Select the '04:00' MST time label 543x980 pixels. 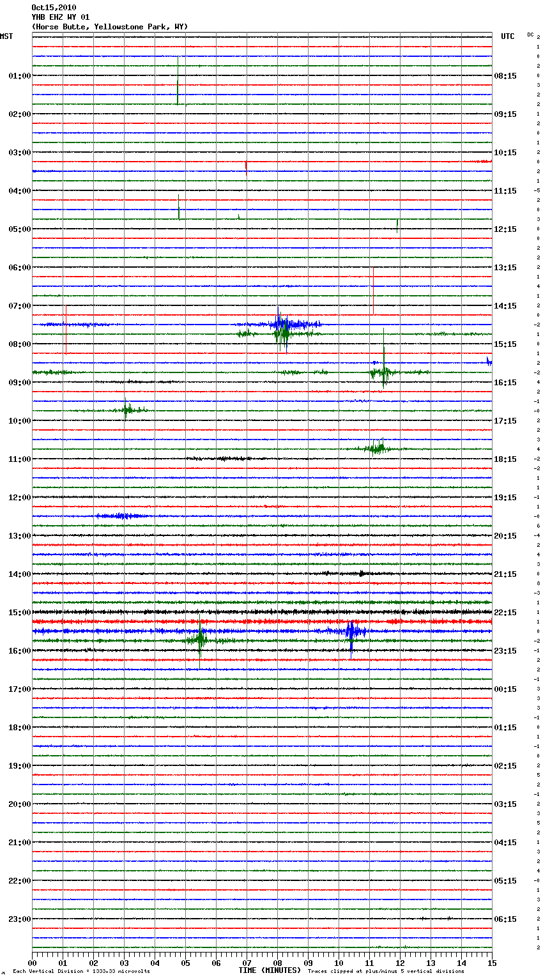click(20, 191)
